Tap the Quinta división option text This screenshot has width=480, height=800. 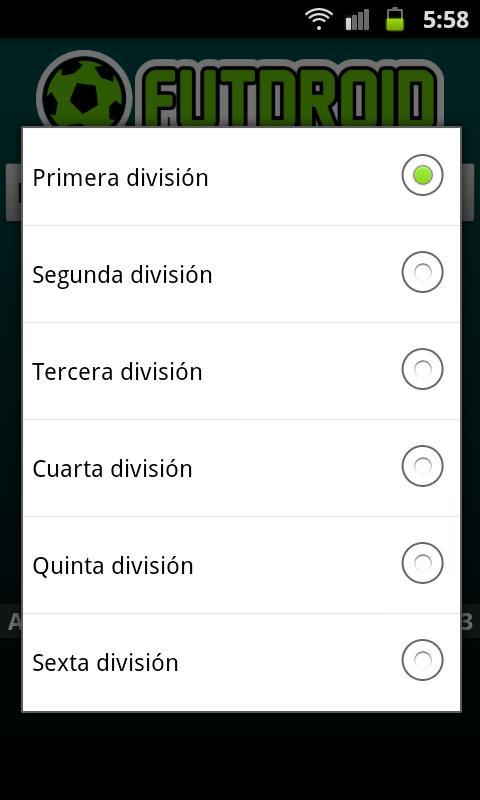point(113,566)
